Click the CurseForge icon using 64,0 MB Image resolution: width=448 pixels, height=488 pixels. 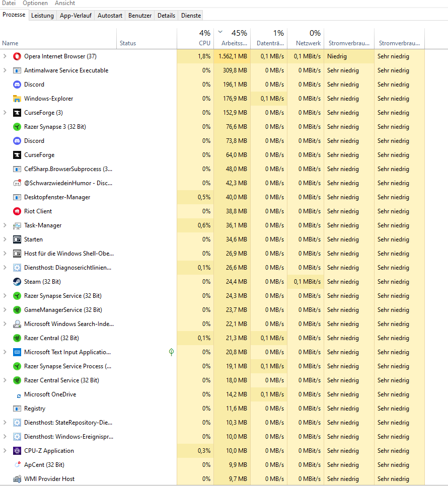[x=17, y=155]
